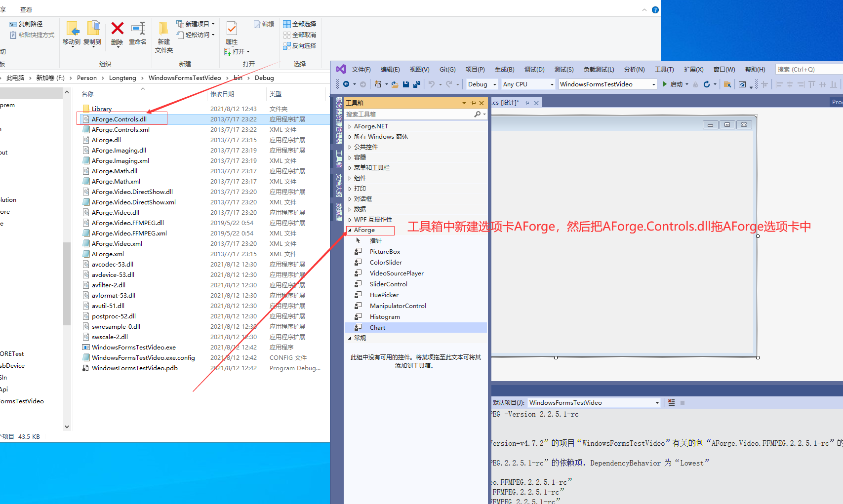Screen dimensions: 843x504
Task: Open the 工具(T) menu
Action: click(664, 70)
